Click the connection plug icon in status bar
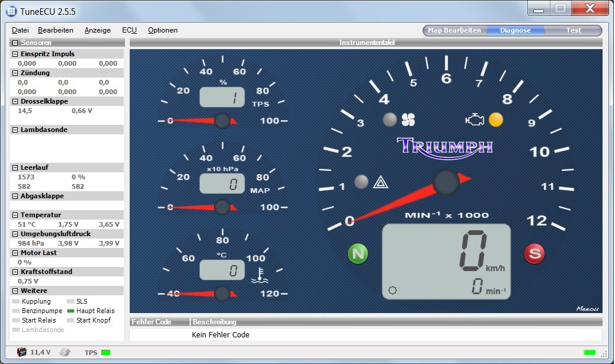Viewport: 615px width, 364px height. tap(65, 352)
